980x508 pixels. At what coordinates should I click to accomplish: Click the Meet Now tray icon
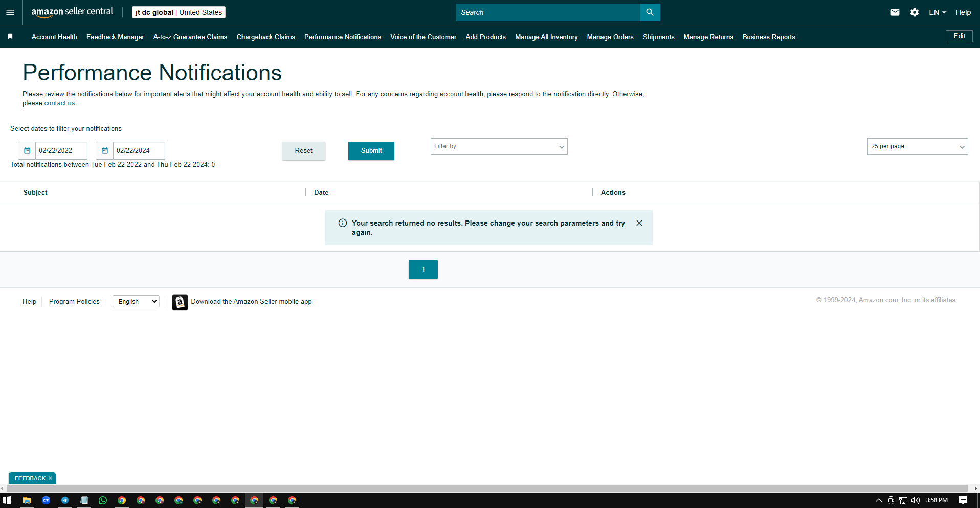(891, 500)
